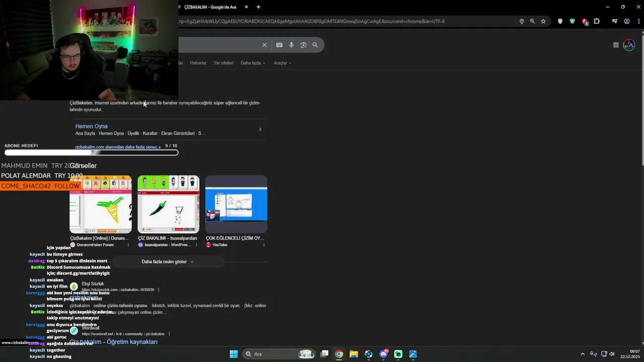Open options for busealparslan WordPress image
Screen dimensions: 644x362
(x=196, y=245)
